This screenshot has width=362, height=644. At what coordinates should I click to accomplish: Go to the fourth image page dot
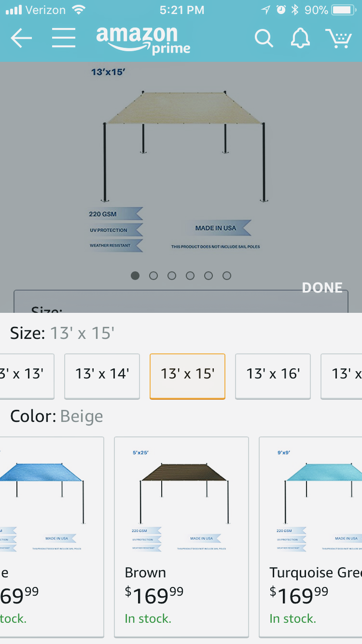(190, 276)
